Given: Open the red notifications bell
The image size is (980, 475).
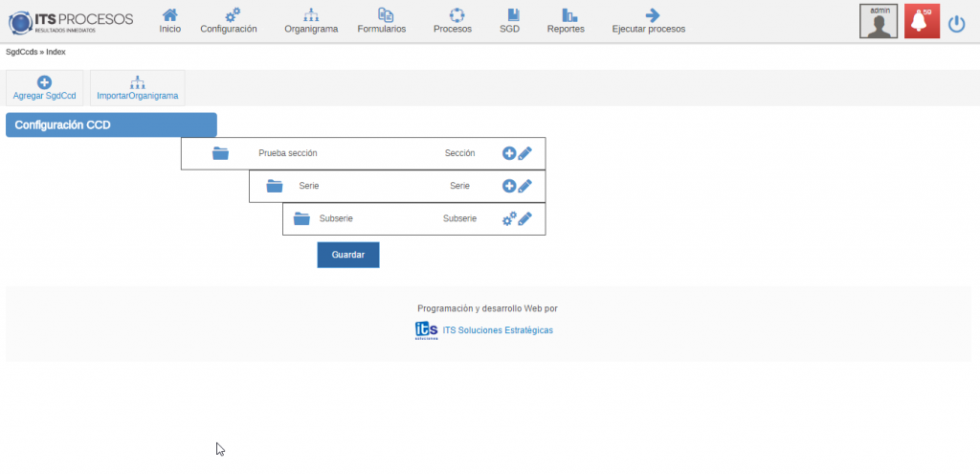Looking at the screenshot, I should 922,21.
